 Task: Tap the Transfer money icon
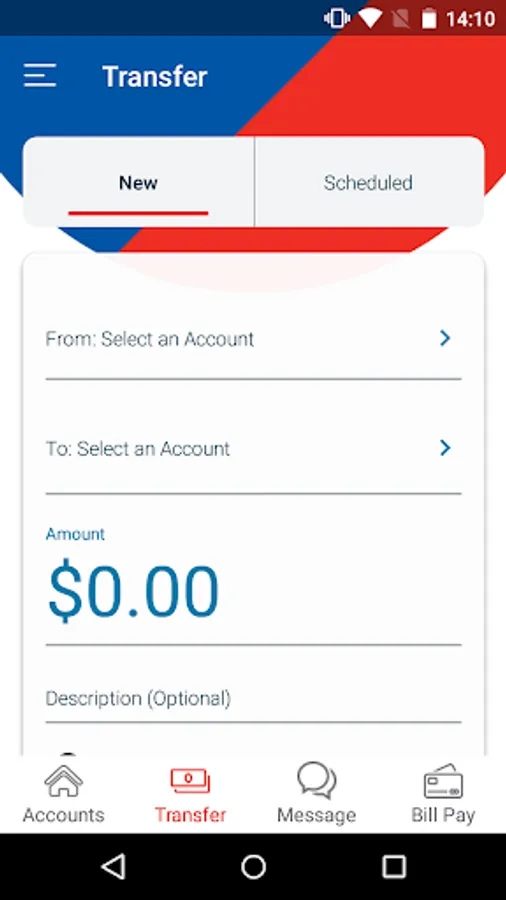[190, 781]
